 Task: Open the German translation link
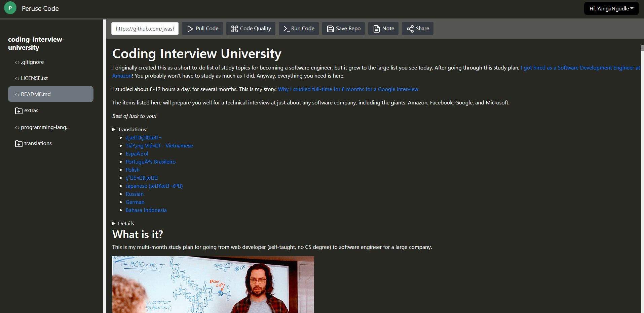(x=135, y=202)
